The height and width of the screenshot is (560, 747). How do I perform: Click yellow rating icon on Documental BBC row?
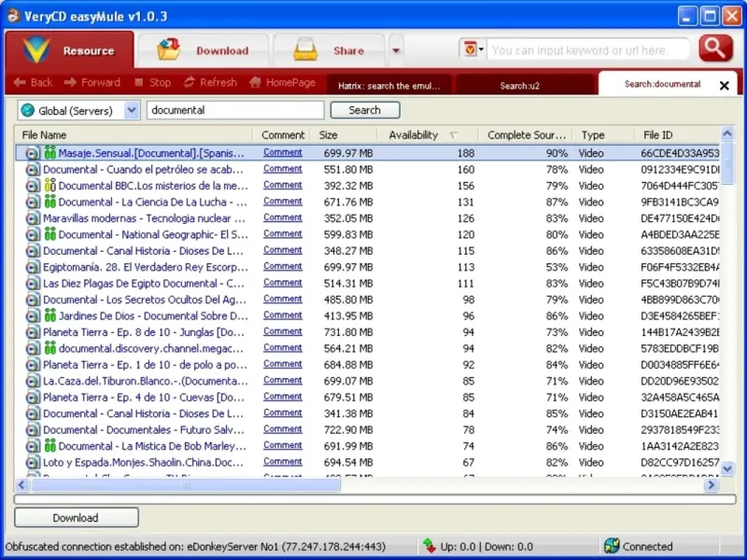tap(50, 185)
